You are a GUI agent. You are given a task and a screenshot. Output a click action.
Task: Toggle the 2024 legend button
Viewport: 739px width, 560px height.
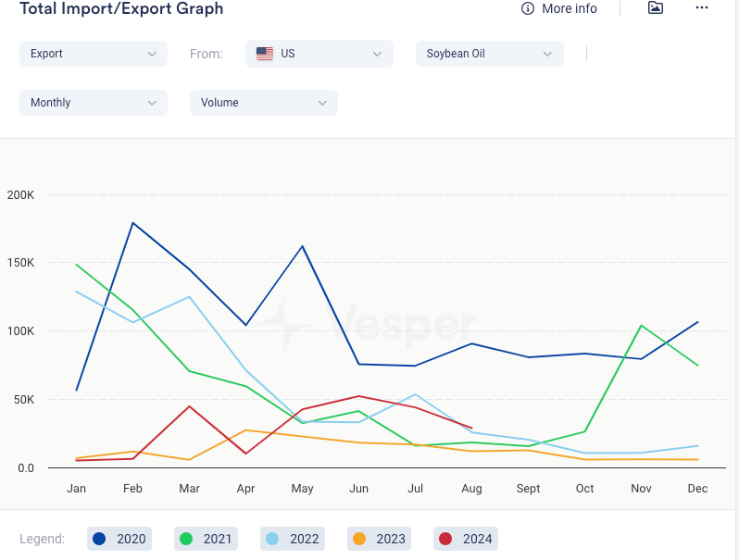466,539
